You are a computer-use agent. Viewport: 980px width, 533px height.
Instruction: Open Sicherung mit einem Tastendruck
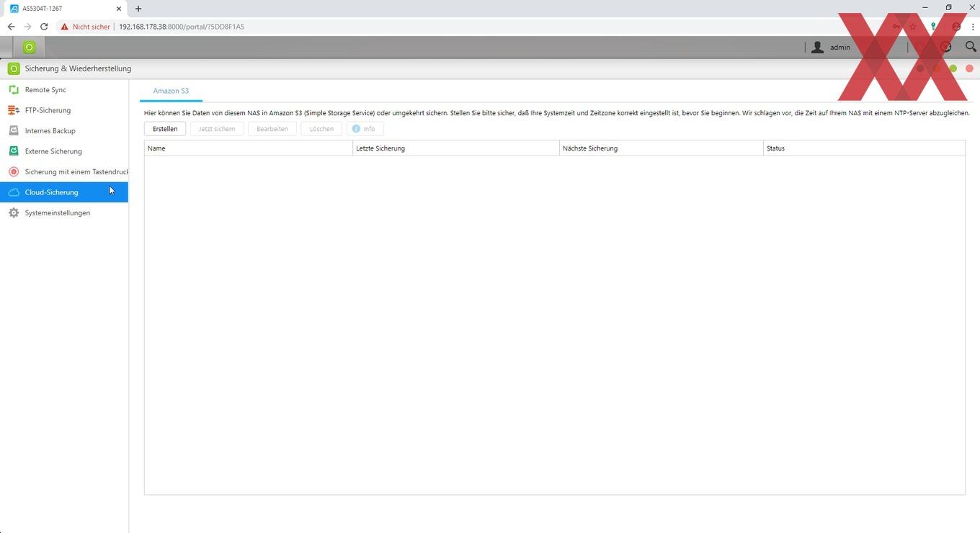(64, 172)
